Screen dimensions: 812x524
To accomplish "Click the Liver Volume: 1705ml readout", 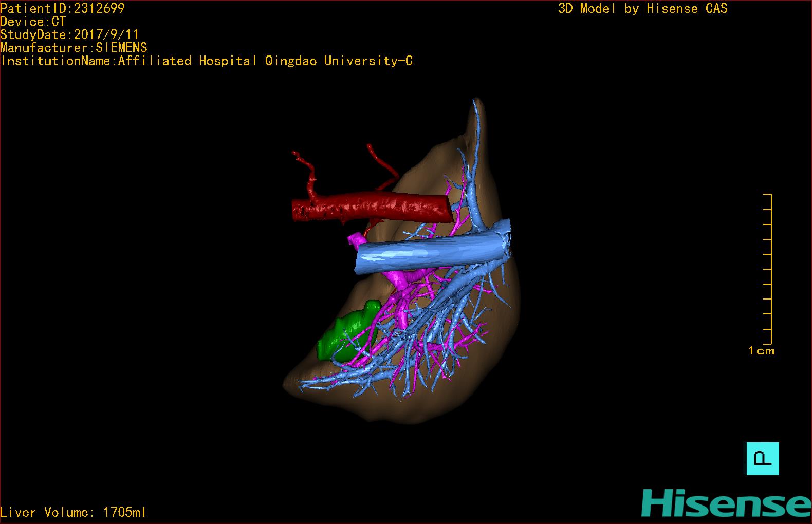I will pyautogui.click(x=73, y=512).
